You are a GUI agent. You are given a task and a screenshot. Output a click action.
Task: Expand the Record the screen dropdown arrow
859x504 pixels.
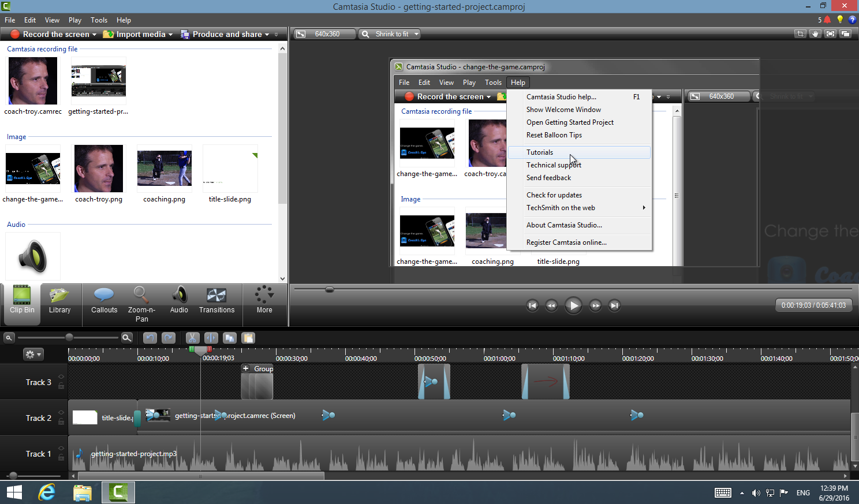coord(94,35)
